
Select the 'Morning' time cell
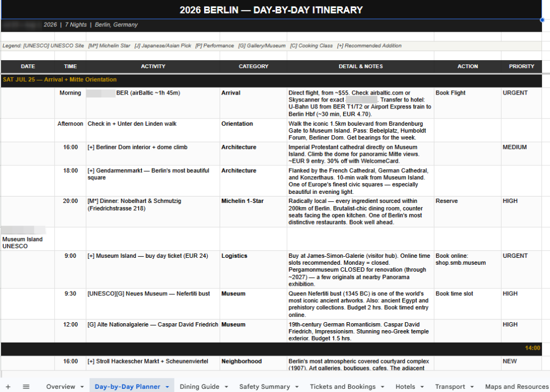click(x=70, y=103)
